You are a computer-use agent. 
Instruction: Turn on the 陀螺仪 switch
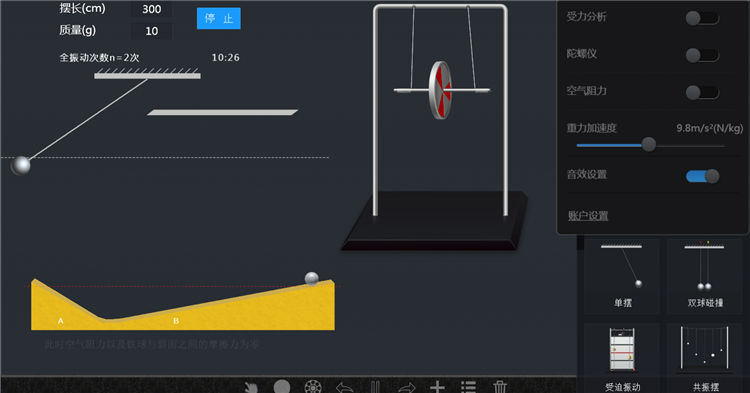(x=702, y=55)
